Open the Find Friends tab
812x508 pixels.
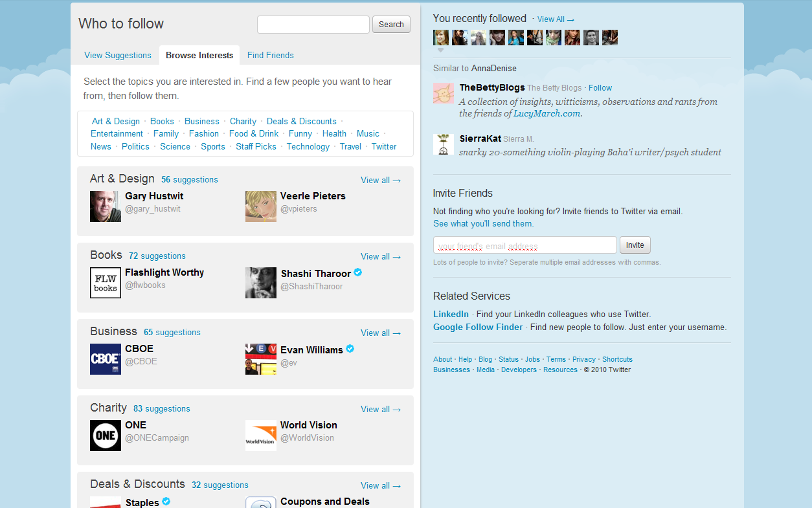point(271,55)
